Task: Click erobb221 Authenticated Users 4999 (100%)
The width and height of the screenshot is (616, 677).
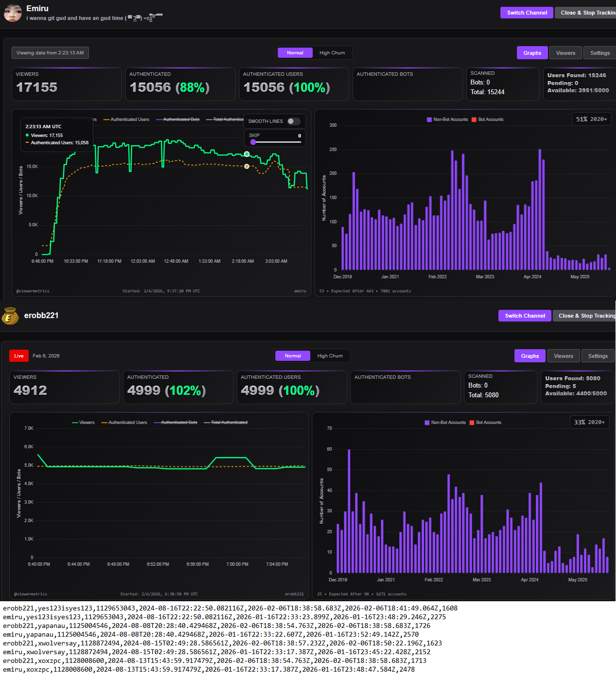Action: pyautogui.click(x=280, y=390)
